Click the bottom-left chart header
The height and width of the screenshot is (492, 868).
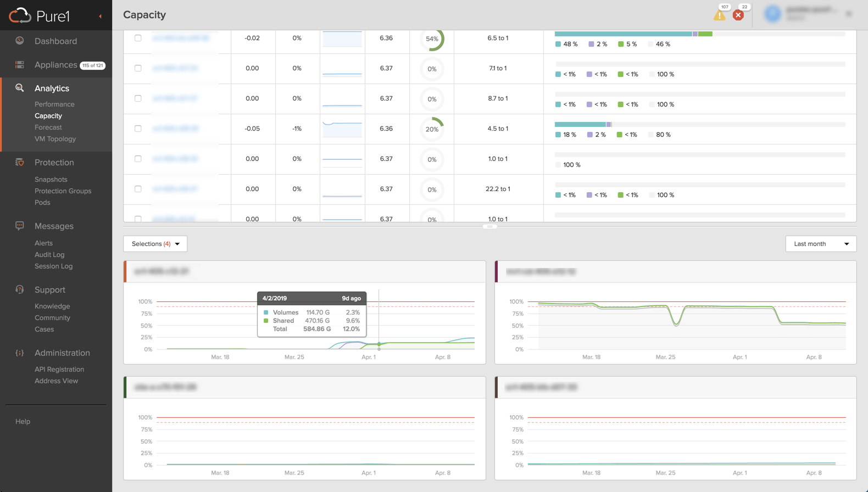click(x=305, y=387)
